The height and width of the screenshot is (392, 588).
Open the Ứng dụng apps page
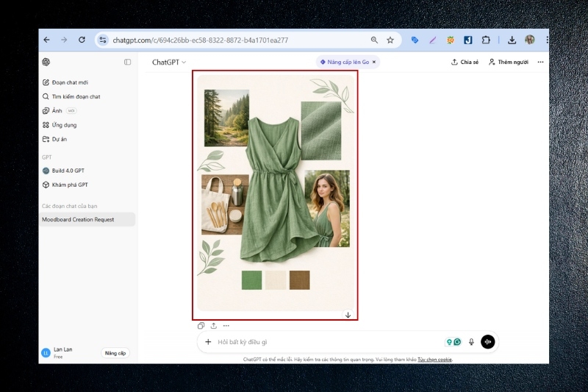(x=64, y=125)
